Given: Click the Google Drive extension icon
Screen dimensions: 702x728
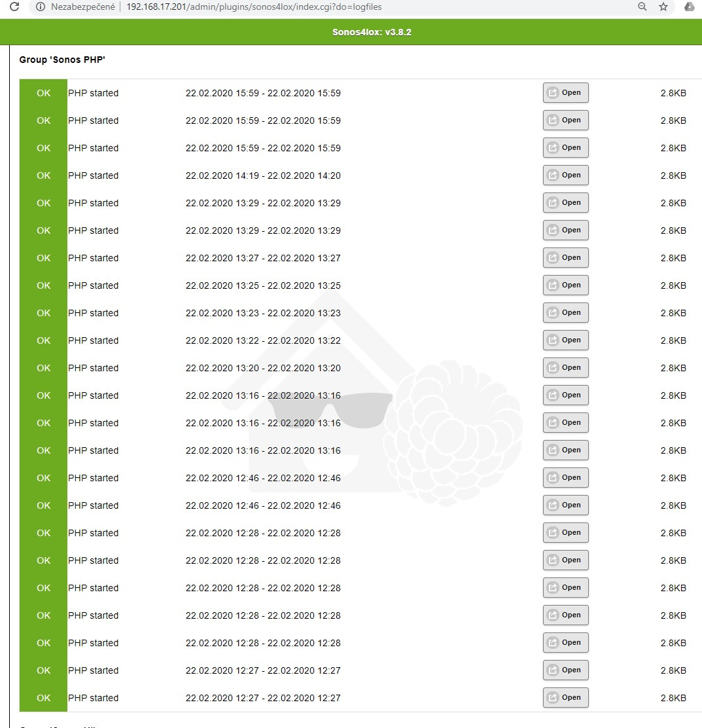Looking at the screenshot, I should (x=689, y=7).
